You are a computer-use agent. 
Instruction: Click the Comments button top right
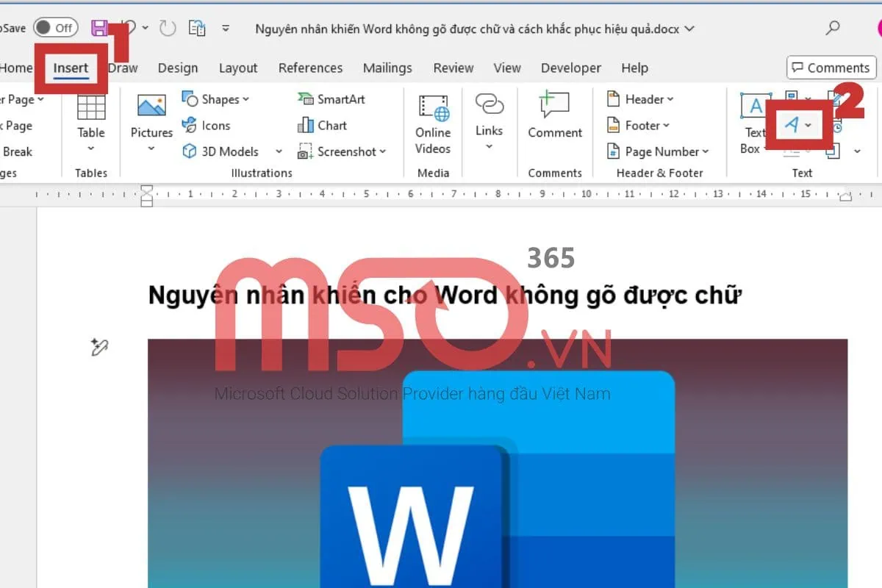831,68
